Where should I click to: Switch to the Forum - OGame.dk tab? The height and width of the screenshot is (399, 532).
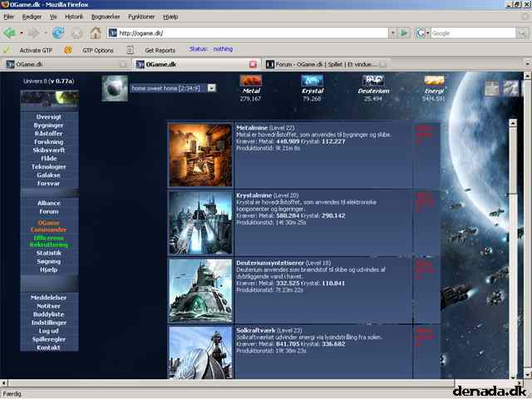pos(326,64)
